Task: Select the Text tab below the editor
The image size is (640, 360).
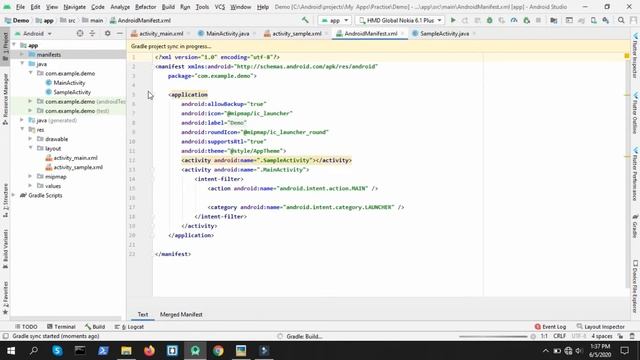Action: click(143, 314)
